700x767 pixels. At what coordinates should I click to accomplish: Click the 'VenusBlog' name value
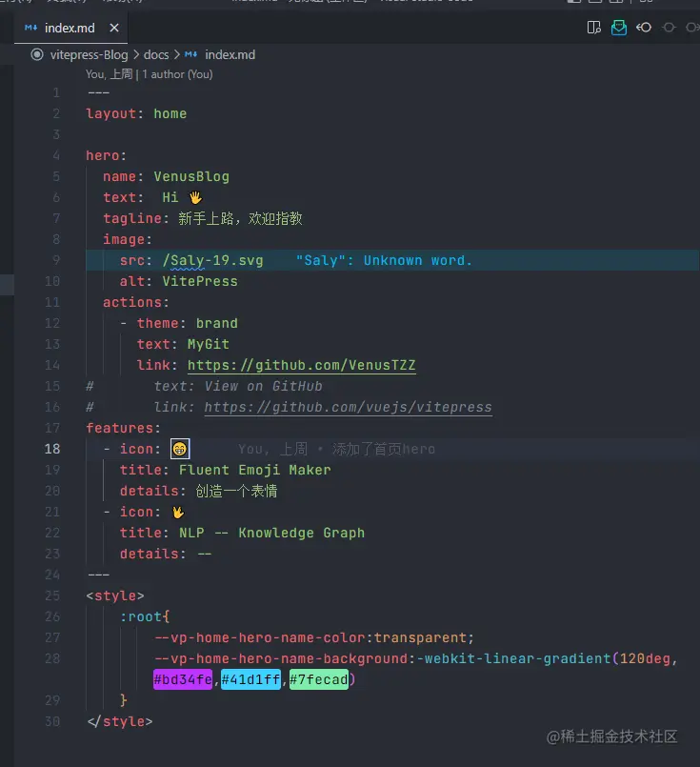pyautogui.click(x=191, y=176)
